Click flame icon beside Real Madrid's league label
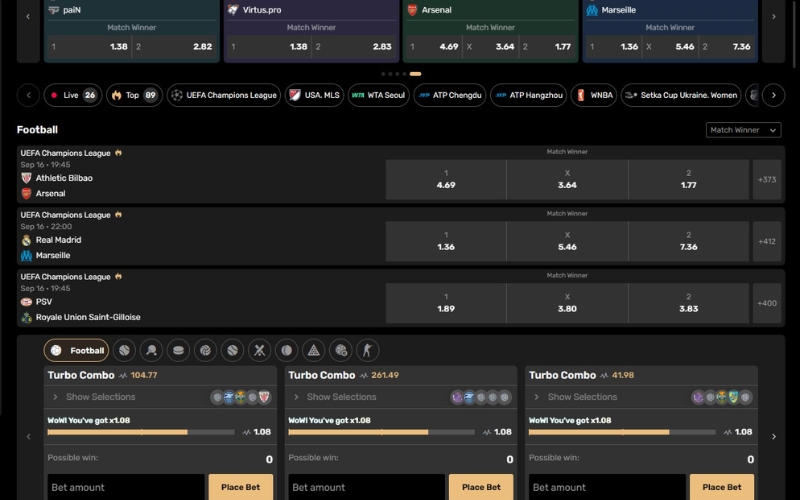 pyautogui.click(x=118, y=214)
